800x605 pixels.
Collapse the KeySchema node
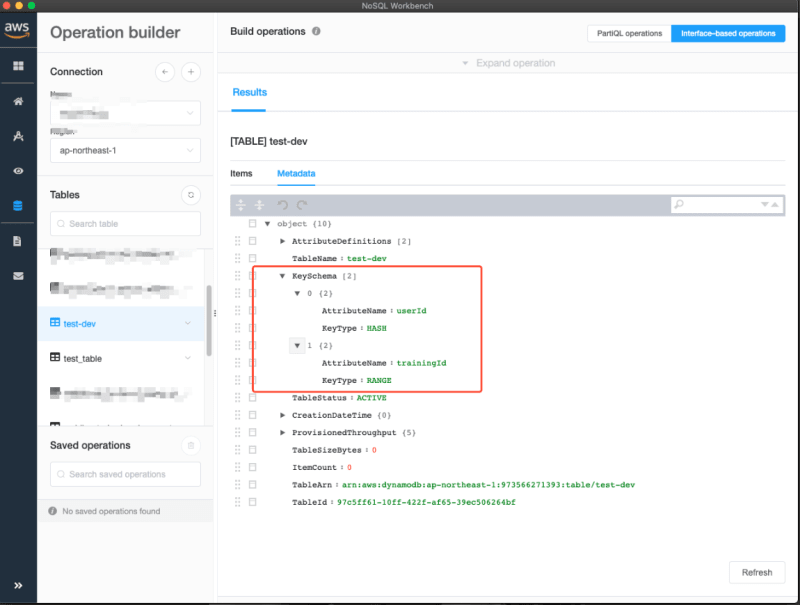point(282,276)
